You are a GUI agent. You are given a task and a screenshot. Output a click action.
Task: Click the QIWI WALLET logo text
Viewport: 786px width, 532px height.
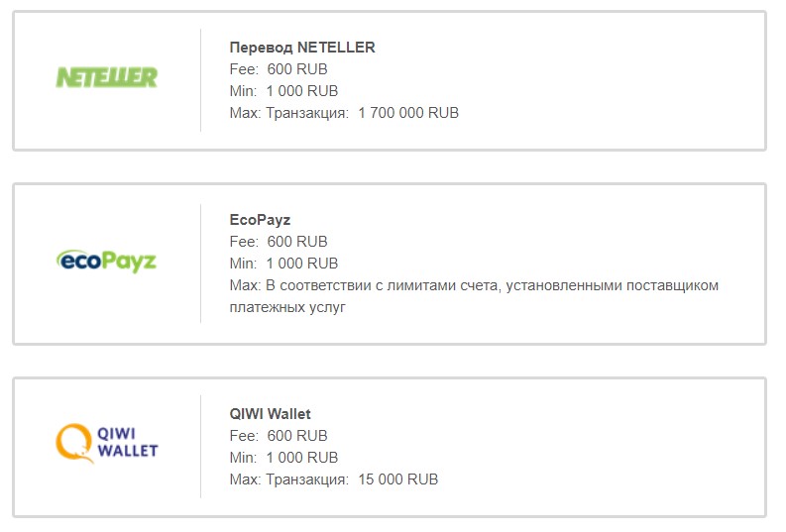point(128,441)
